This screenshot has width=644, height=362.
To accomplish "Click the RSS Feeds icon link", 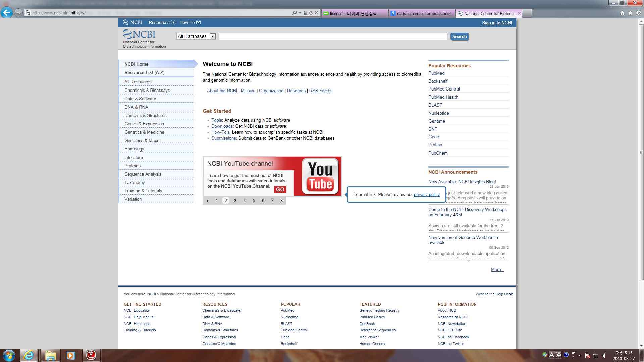I will 320,90.
